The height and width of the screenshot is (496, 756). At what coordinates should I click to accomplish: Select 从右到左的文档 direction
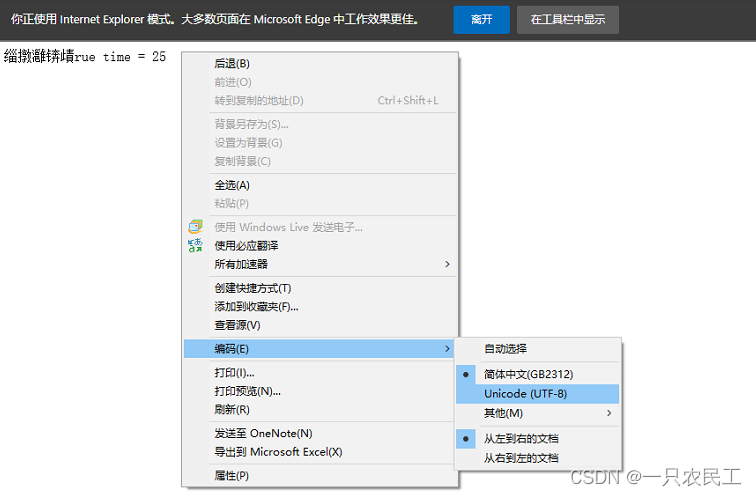click(x=538, y=458)
